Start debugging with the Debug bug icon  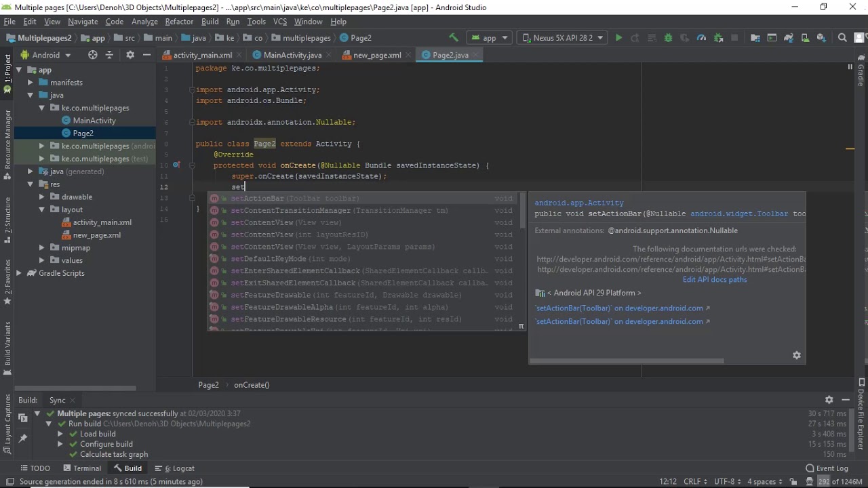[x=668, y=38]
